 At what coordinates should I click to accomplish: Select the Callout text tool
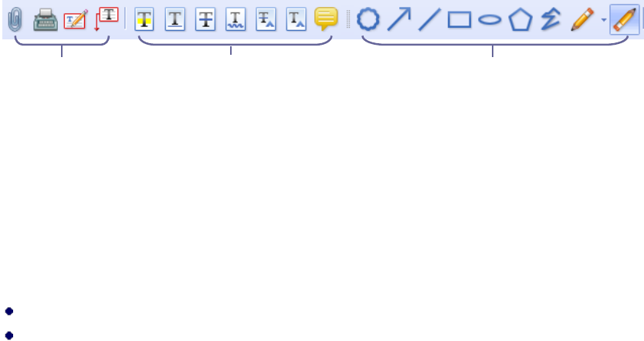tap(107, 19)
